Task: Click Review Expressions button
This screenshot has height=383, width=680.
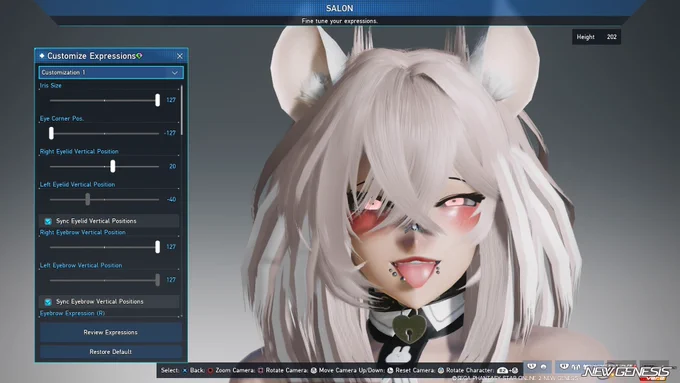Action: 111,332
